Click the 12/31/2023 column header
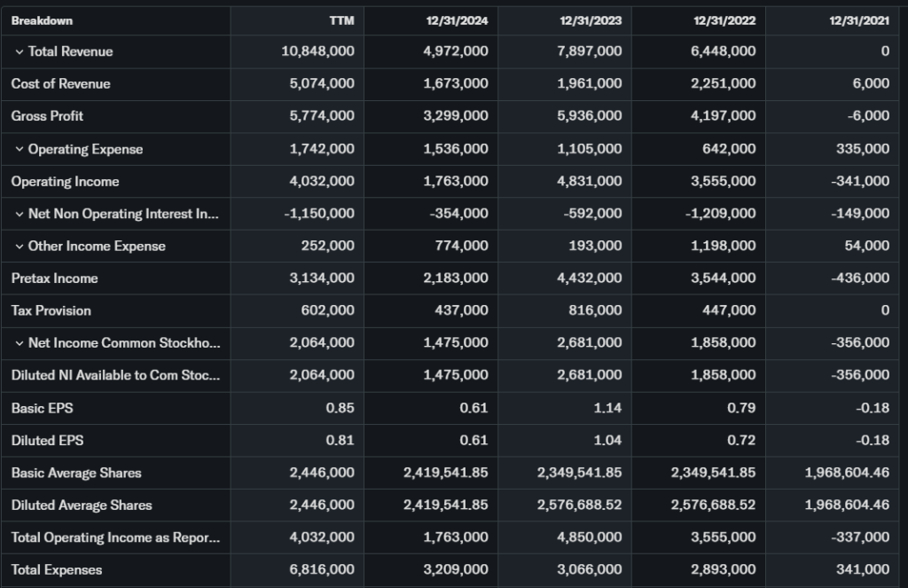The height and width of the screenshot is (588, 908). [x=591, y=20]
